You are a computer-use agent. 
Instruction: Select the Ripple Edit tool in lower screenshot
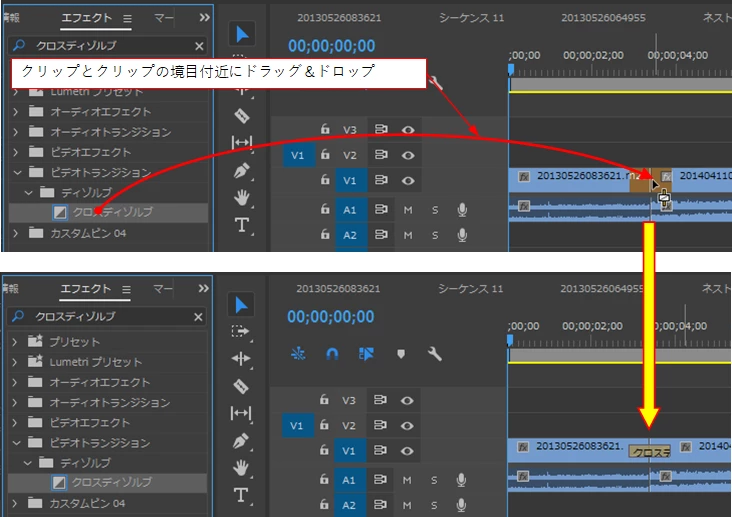click(x=241, y=359)
